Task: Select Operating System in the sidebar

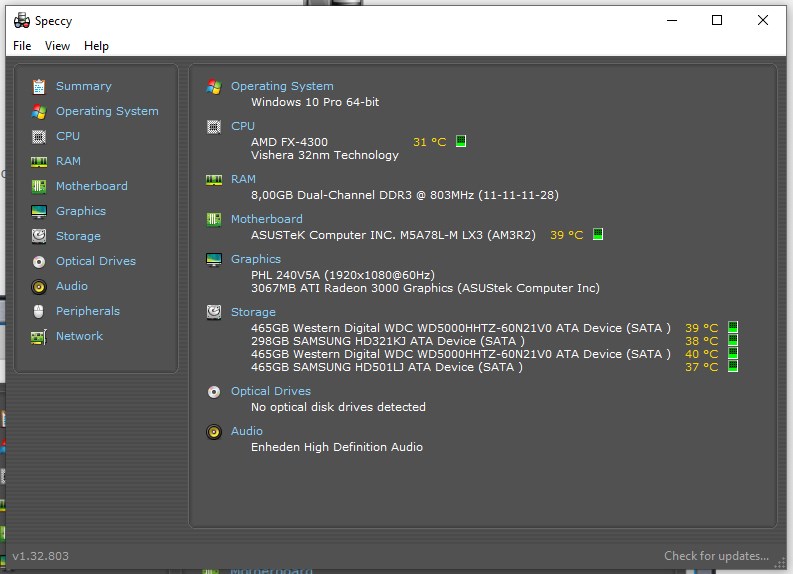Action: pos(107,111)
